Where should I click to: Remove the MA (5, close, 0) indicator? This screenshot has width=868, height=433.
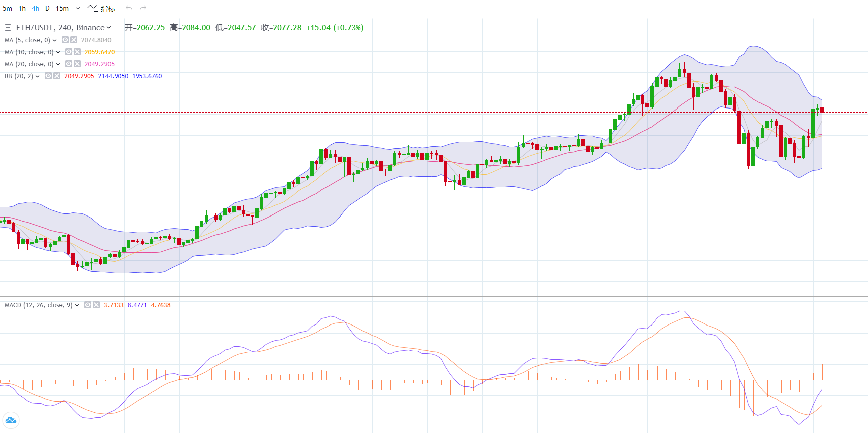click(74, 40)
